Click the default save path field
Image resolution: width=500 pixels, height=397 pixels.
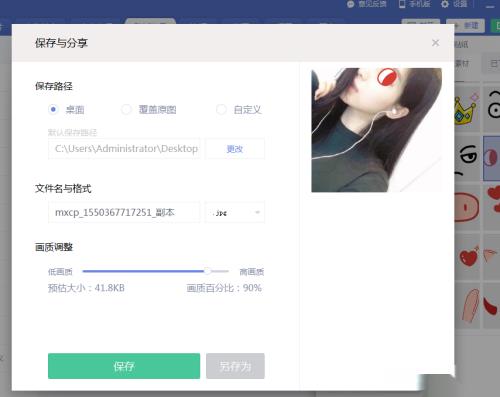124,149
